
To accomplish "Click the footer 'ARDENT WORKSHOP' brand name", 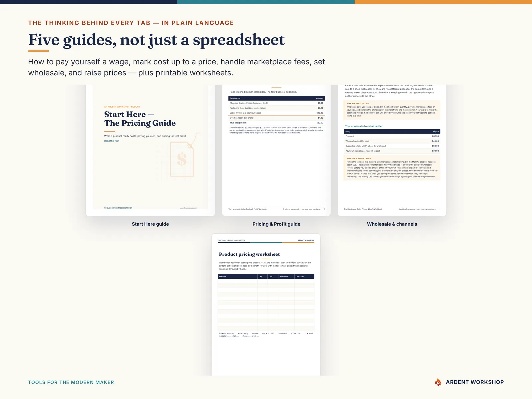I will point(475,382).
